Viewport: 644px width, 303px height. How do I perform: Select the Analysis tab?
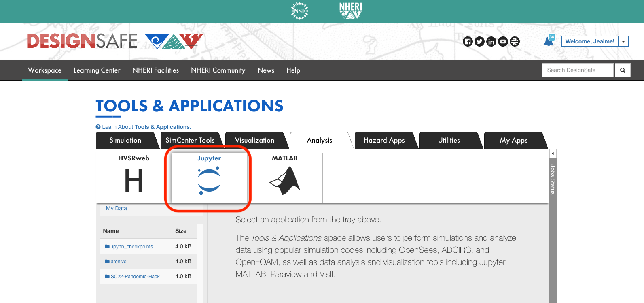coord(320,140)
